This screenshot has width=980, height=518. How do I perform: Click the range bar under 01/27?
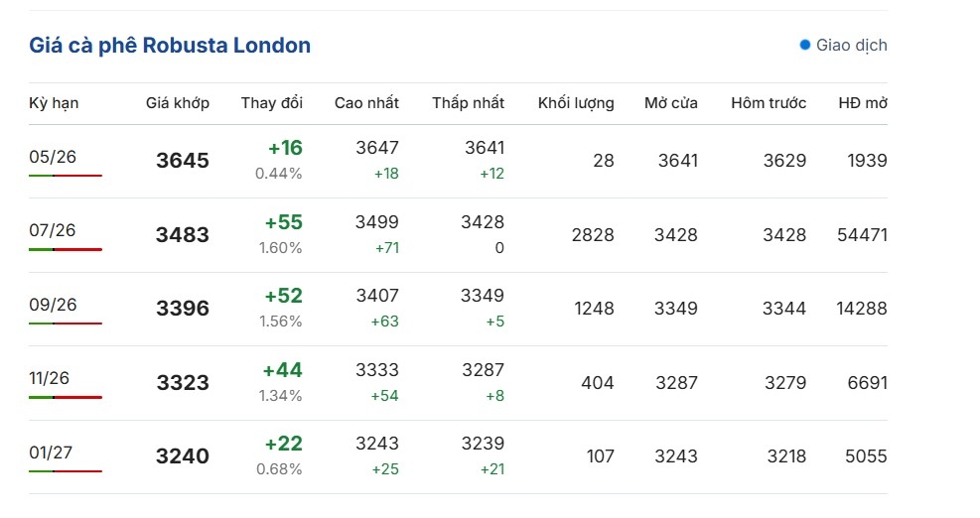[x=66, y=471]
